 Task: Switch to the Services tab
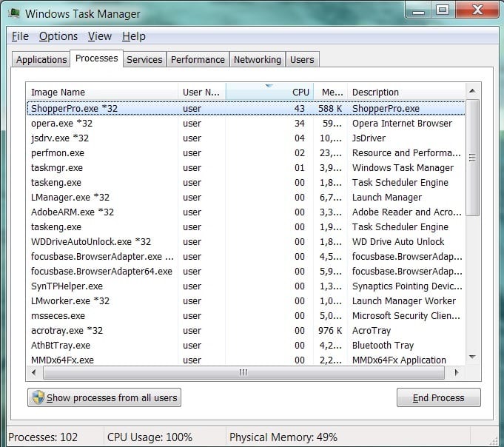coord(144,59)
